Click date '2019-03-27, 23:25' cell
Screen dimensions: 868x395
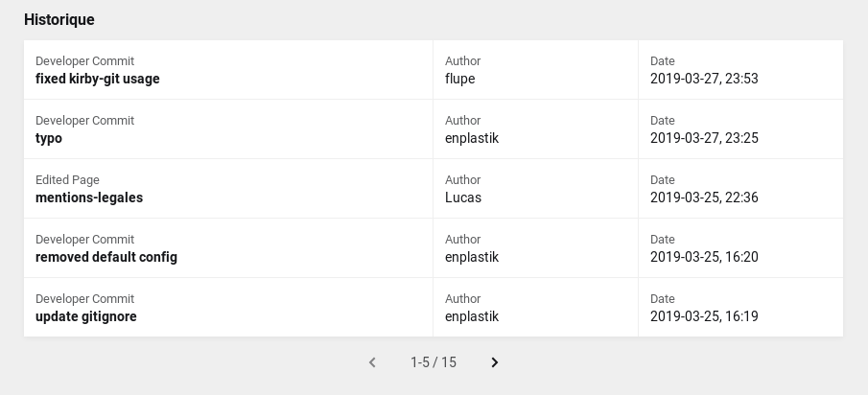704,138
